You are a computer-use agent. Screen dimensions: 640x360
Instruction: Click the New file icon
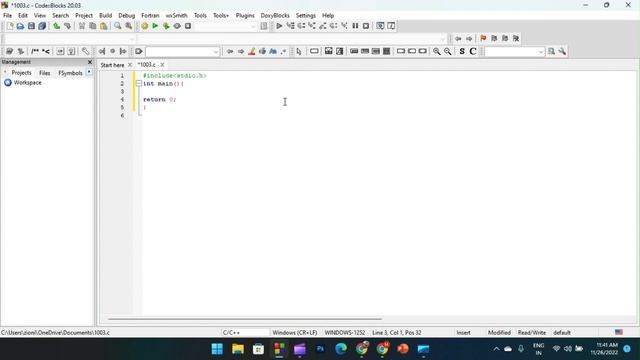pyautogui.click(x=10, y=26)
